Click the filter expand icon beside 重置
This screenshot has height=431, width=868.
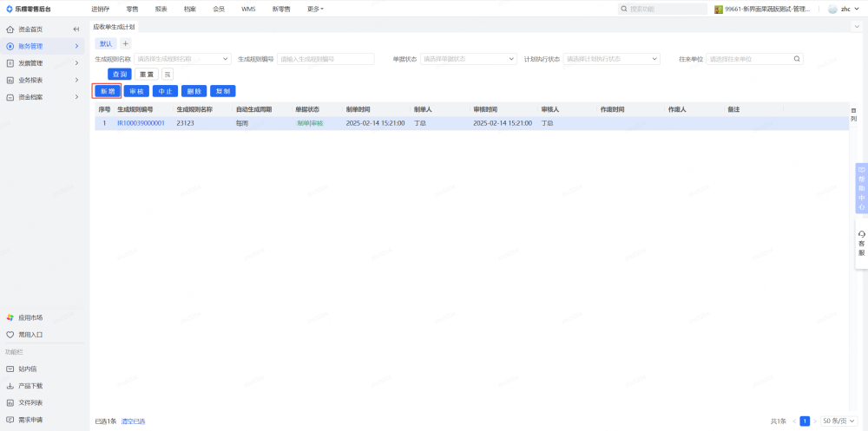click(x=168, y=75)
